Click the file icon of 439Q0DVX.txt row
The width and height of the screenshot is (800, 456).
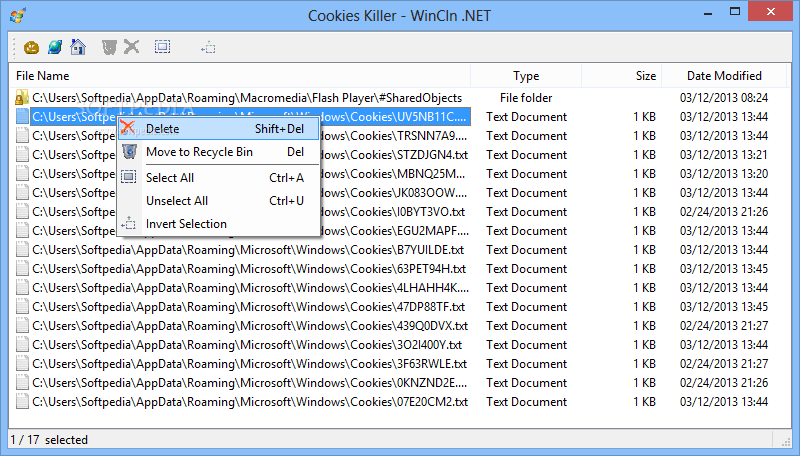click(x=22, y=326)
